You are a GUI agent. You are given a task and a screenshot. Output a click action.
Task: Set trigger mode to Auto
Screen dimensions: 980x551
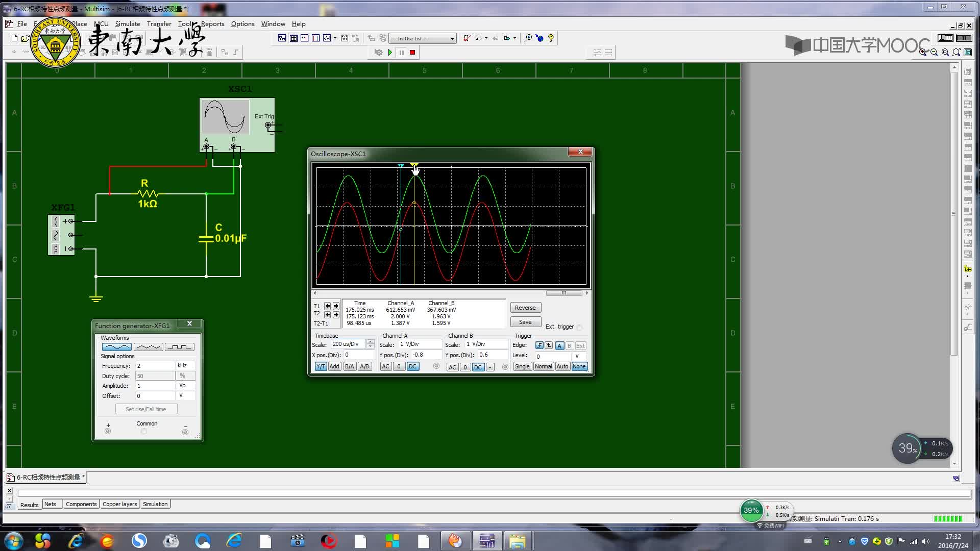tap(562, 366)
